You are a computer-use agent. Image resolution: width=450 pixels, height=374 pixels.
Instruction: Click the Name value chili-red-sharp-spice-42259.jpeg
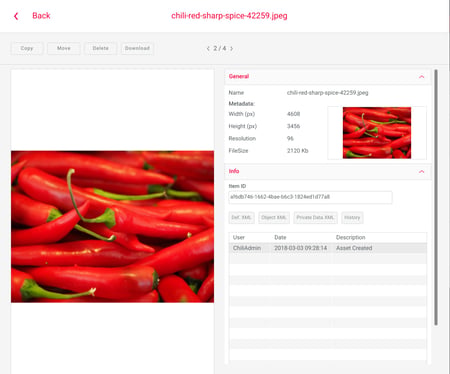coord(327,93)
